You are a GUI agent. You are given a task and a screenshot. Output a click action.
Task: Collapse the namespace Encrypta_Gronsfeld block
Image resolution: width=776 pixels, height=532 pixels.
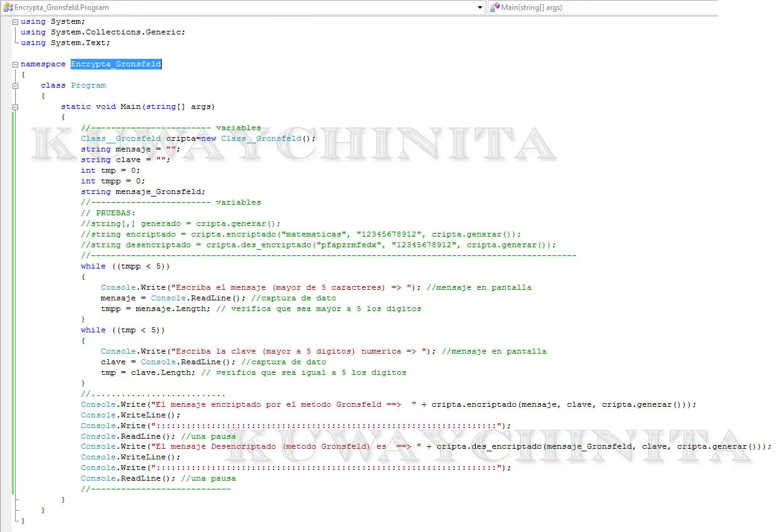point(16,64)
